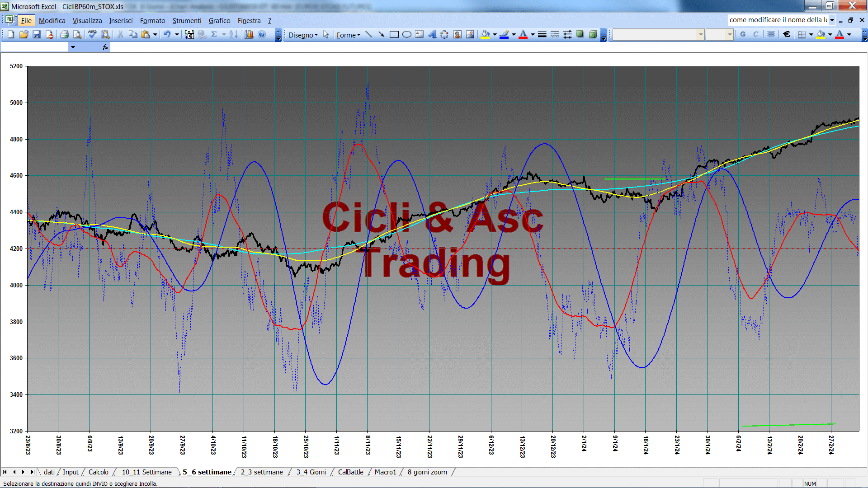Screen dimensions: 868x488
Task: Open a file with the folder icon
Action: click(24, 34)
